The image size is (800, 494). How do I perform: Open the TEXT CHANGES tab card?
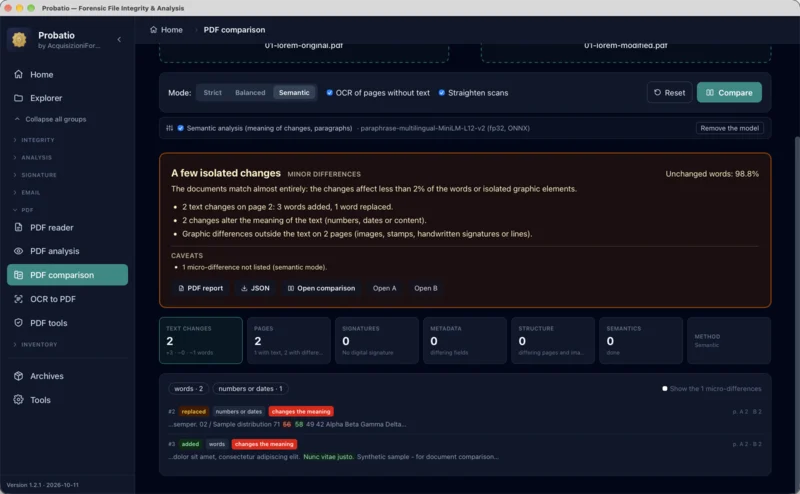201,340
